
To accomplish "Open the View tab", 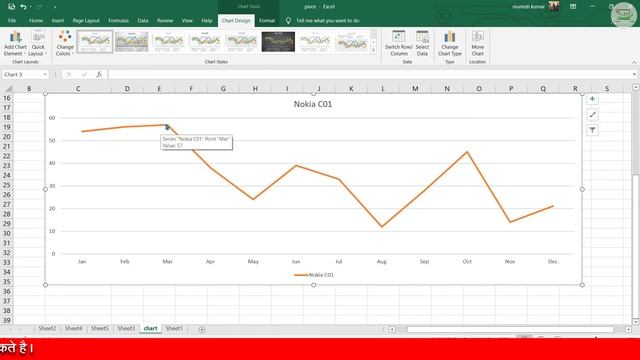I will 187,20.
